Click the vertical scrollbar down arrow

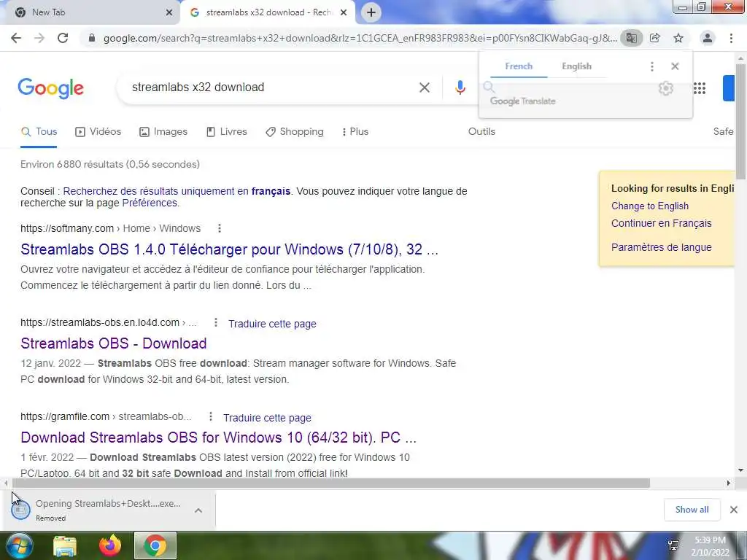click(x=741, y=470)
